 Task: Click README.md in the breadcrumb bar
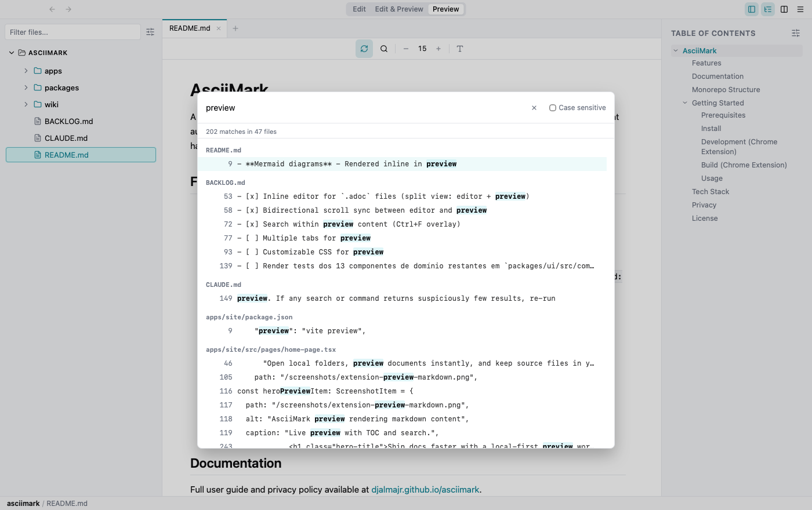(x=67, y=504)
